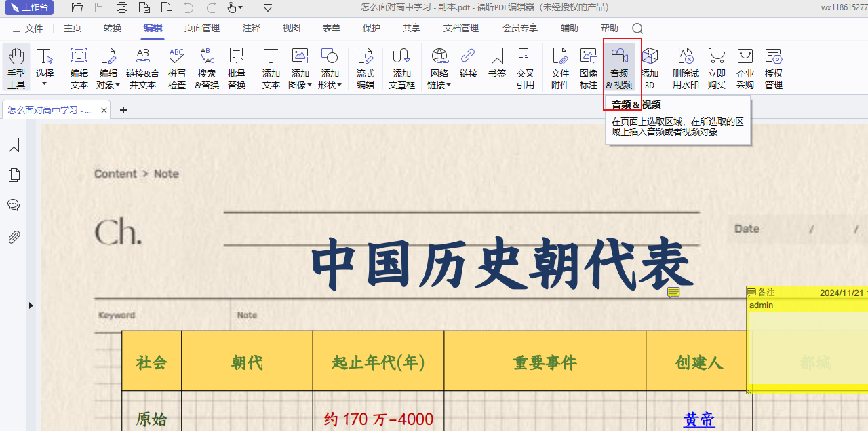Expand the 添加图像 dropdown arrow
Viewport: 868px width, 431px height.
tap(310, 86)
